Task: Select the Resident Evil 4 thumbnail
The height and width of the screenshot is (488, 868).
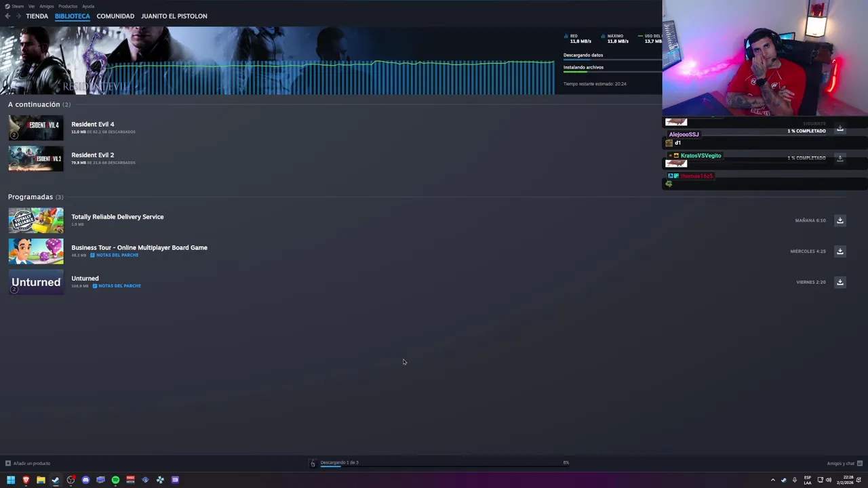Action: pyautogui.click(x=36, y=127)
